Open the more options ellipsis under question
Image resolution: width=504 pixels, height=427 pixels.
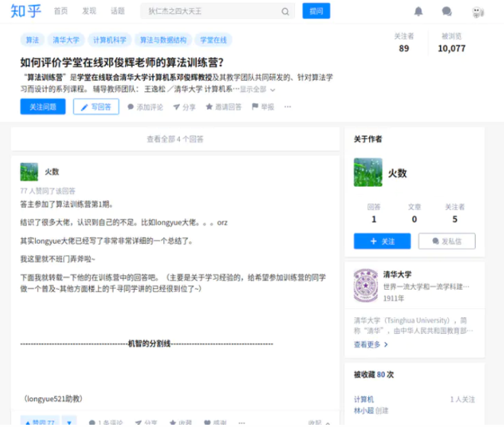click(287, 107)
